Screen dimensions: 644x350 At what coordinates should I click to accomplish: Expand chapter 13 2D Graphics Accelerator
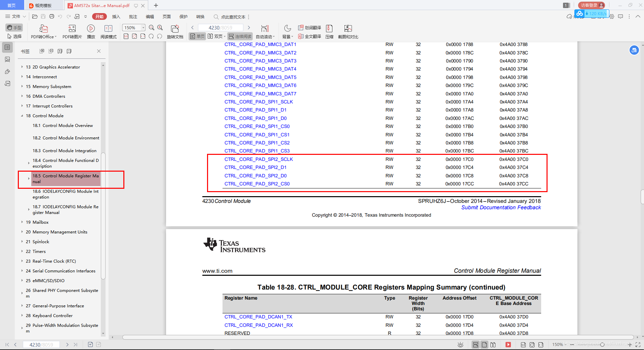[x=22, y=67]
